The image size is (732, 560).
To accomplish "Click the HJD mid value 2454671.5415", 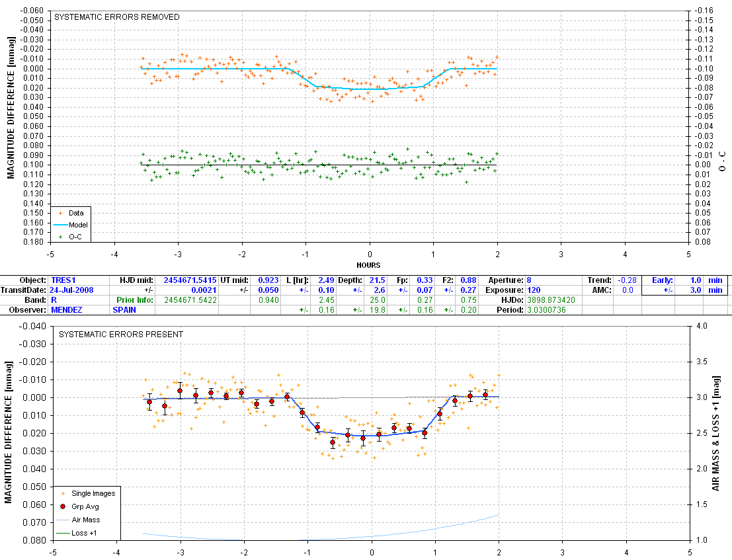I will point(190,280).
